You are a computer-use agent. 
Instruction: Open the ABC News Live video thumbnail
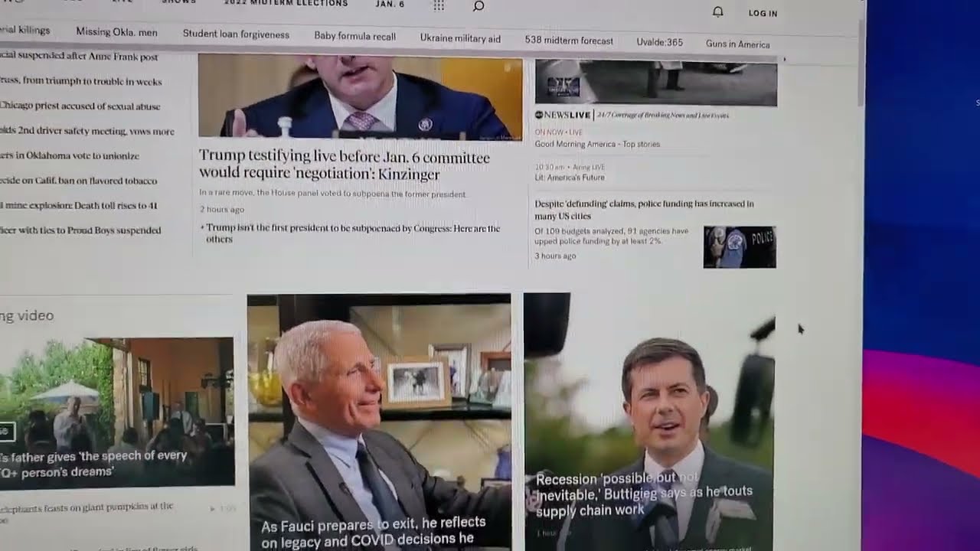pyautogui.click(x=656, y=83)
